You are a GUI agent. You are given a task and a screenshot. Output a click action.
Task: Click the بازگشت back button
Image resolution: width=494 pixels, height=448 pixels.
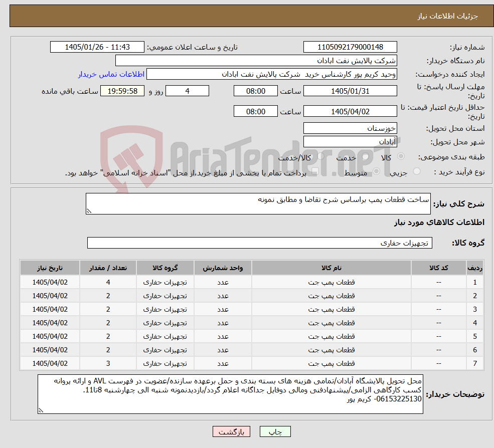pyautogui.click(x=231, y=431)
